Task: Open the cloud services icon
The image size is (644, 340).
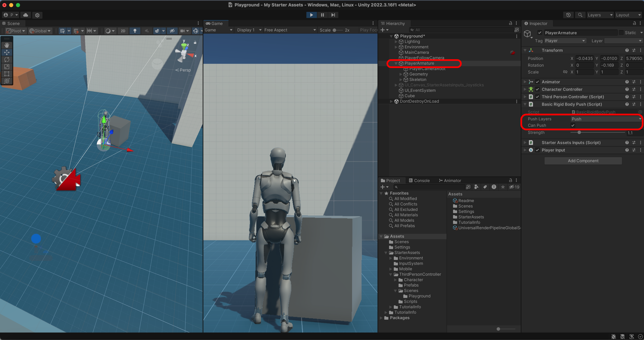Action: click(25, 15)
